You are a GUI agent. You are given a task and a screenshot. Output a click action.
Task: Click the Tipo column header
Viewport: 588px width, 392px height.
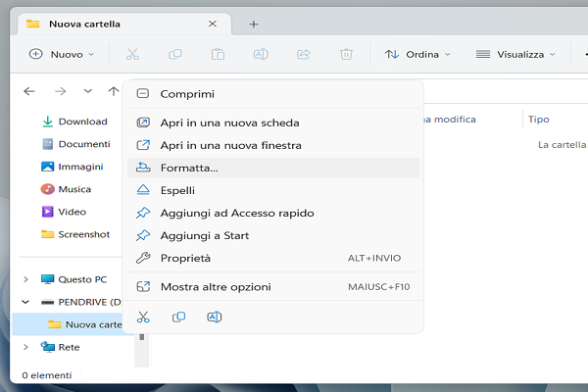[538, 120]
